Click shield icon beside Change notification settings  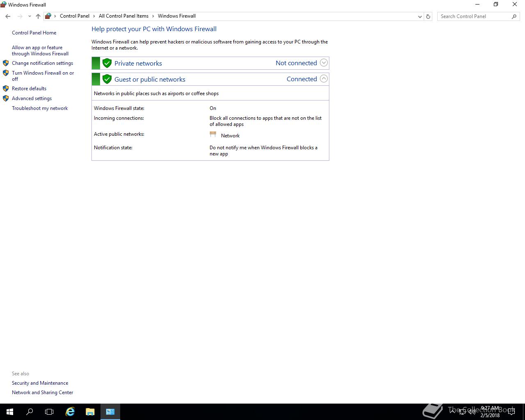tap(6, 63)
